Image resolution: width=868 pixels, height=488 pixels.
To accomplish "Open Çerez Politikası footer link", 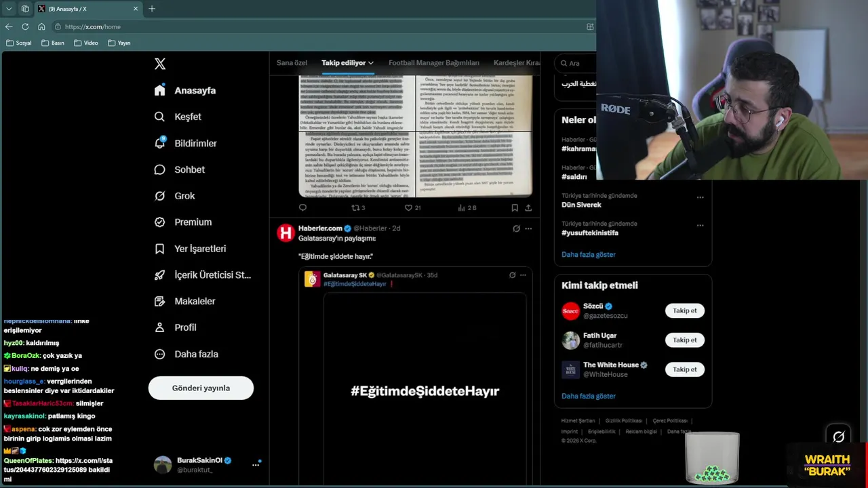I will 670,421.
